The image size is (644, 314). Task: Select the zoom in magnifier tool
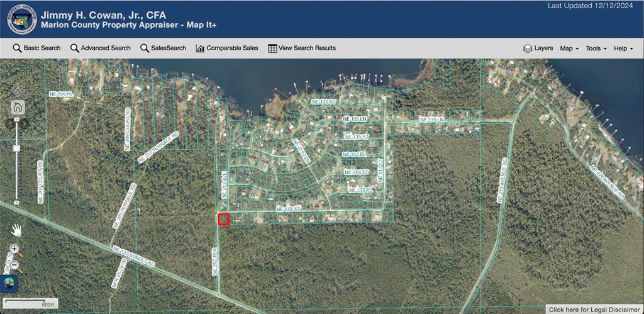14,250
